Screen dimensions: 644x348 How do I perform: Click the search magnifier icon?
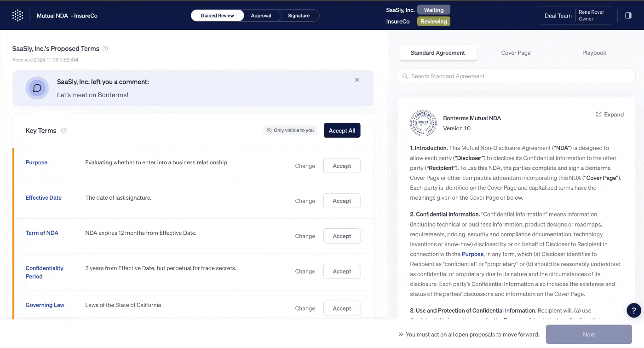[405, 76]
